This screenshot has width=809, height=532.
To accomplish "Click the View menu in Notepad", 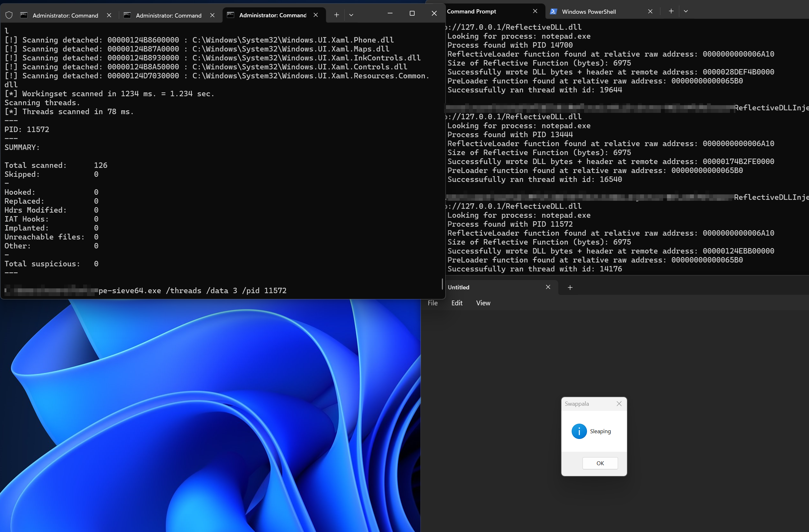I will [482, 303].
